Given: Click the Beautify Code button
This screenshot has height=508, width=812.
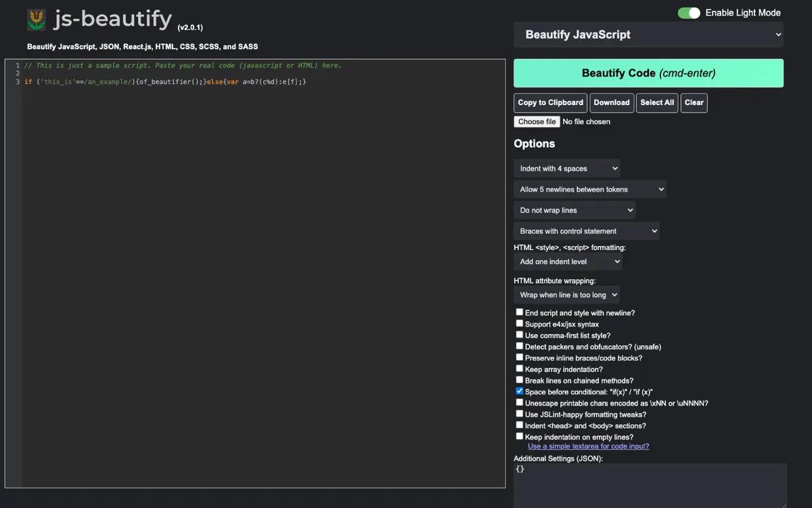Looking at the screenshot, I should click(648, 73).
